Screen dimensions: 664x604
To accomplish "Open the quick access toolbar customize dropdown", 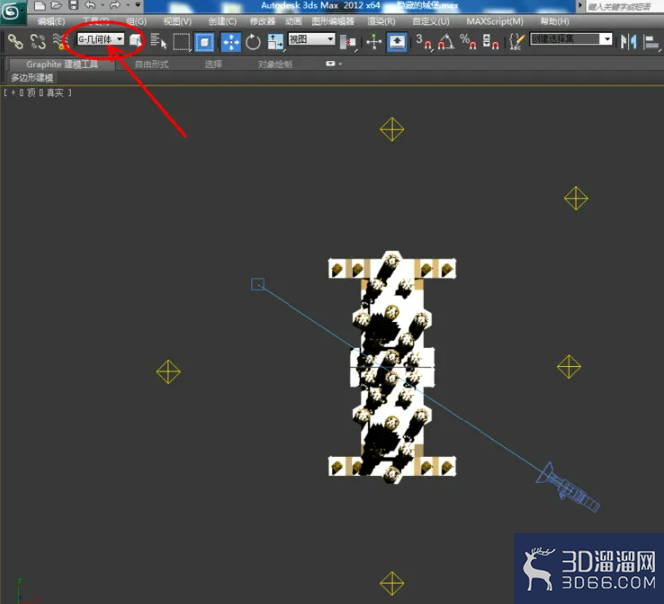I will pyautogui.click(x=138, y=5).
